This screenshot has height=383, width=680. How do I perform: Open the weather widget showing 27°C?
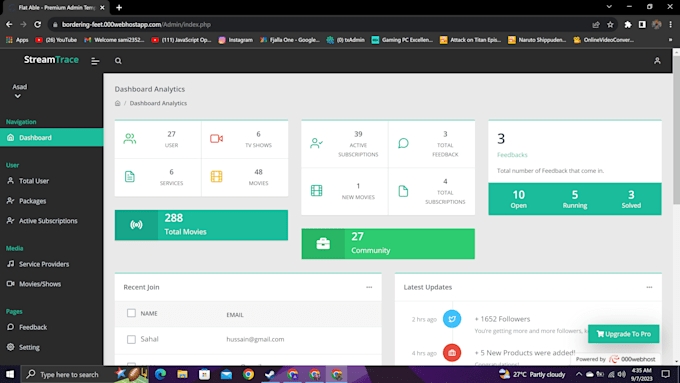[x=532, y=374]
